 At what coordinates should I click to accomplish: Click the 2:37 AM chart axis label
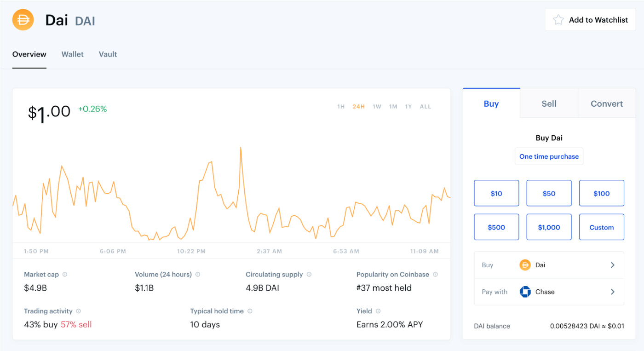tap(270, 251)
